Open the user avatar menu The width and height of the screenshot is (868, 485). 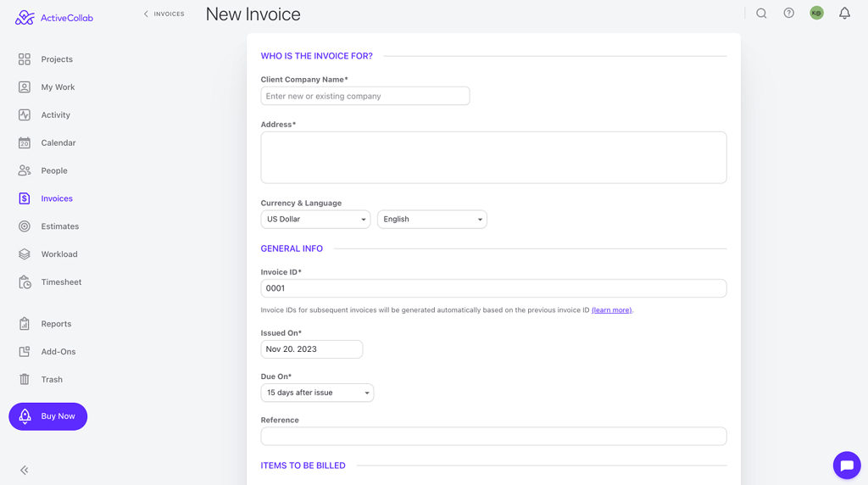coord(816,14)
